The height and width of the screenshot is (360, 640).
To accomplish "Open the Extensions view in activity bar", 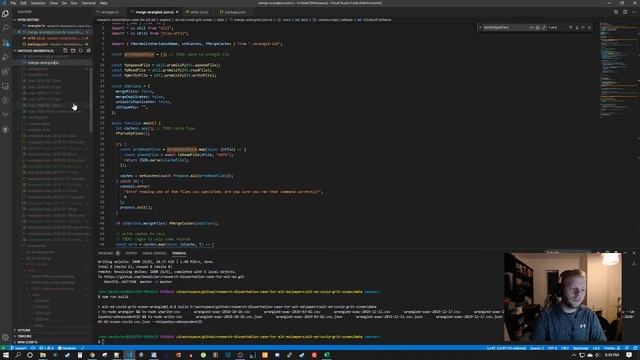I will (5, 72).
